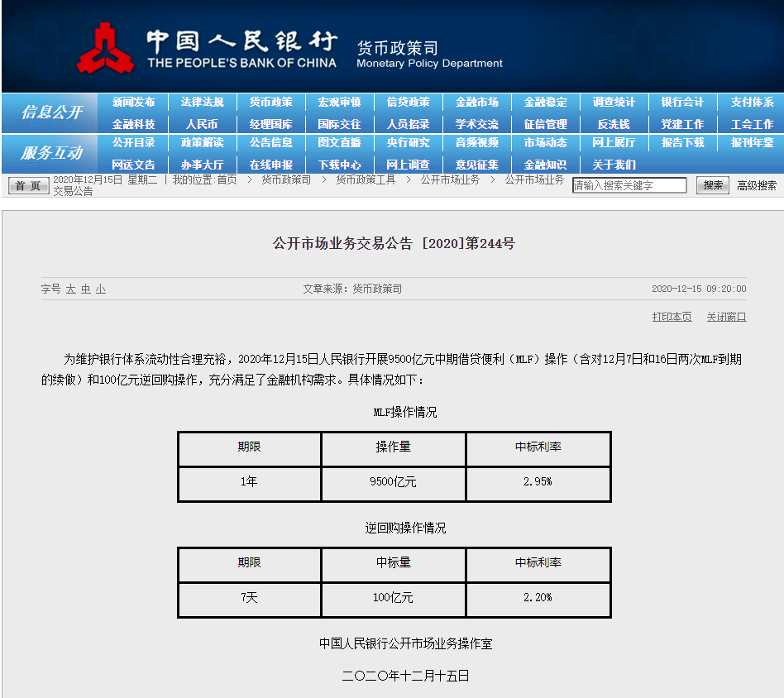Click the 首页 home button
Viewport: 784px width, 698px height.
(28, 186)
